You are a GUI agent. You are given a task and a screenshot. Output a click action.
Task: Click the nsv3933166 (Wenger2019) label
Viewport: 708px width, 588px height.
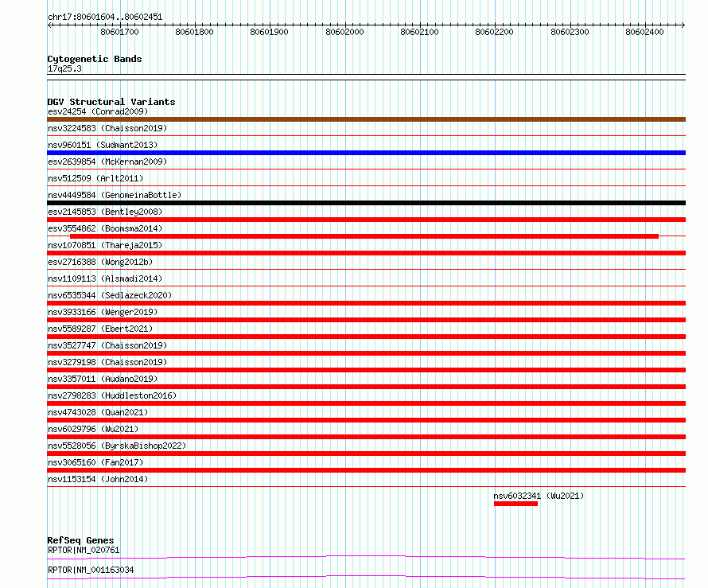coord(103,312)
